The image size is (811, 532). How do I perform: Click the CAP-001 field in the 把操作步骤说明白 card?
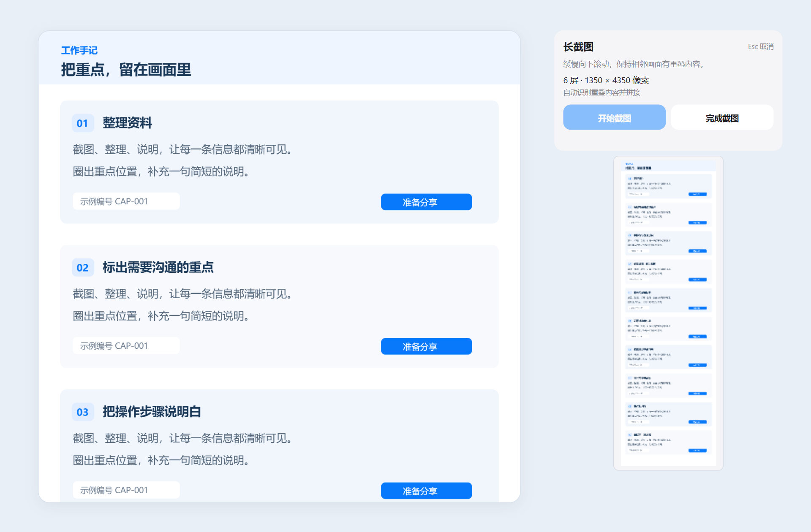point(126,490)
